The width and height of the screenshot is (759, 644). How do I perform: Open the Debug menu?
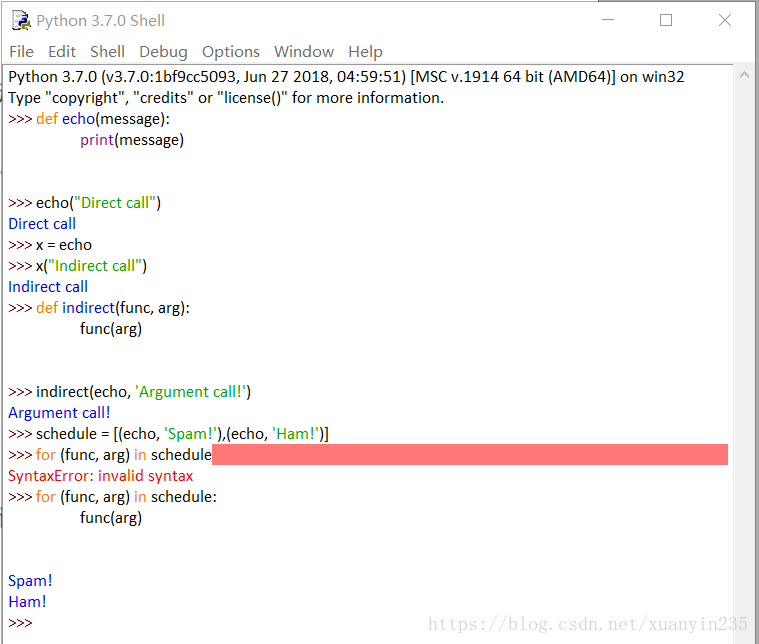tap(163, 52)
